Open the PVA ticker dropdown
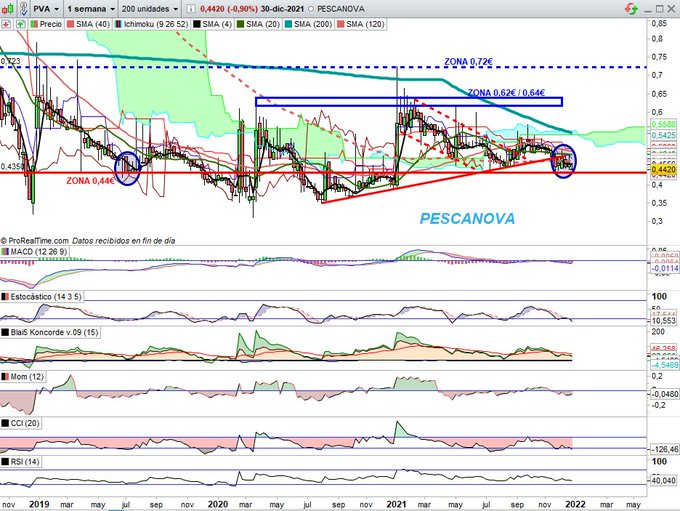The height and width of the screenshot is (511, 680). tap(46, 9)
